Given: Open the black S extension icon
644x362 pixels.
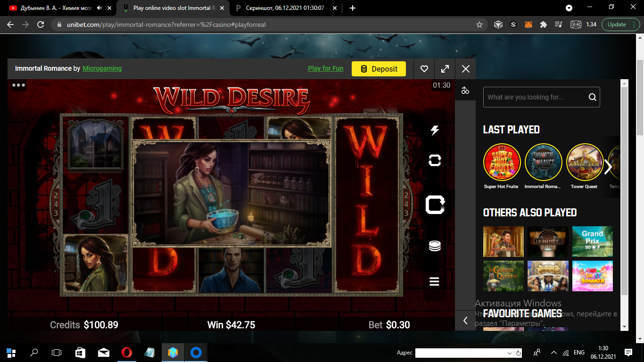Looking at the screenshot, I should click(513, 25).
